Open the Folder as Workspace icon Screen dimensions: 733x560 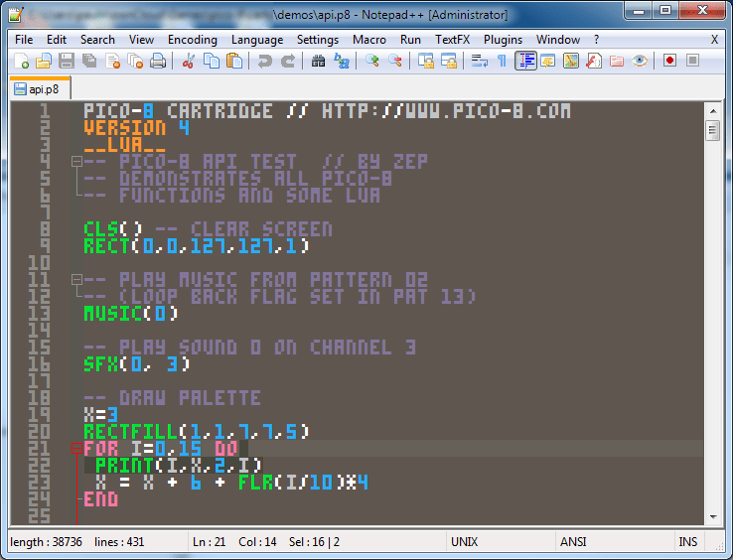[x=617, y=61]
